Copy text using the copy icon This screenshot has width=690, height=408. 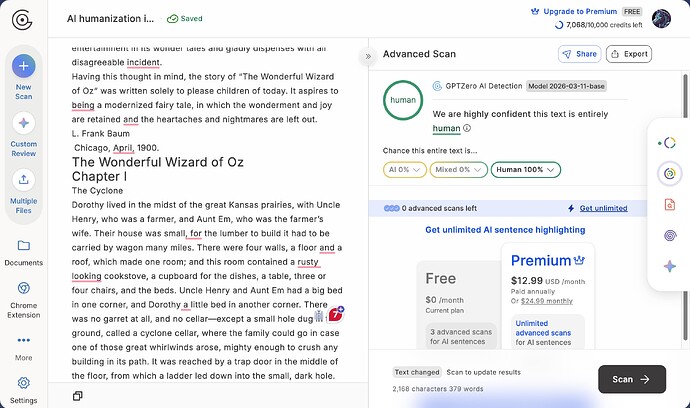pos(77,396)
